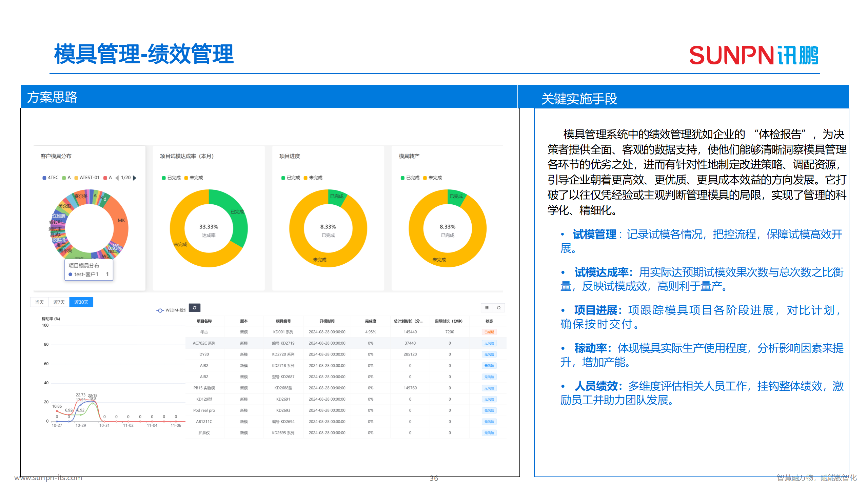Viewport: 868px width, 488px height.
Task: Click the grid column-settings icon
Action: 487,308
